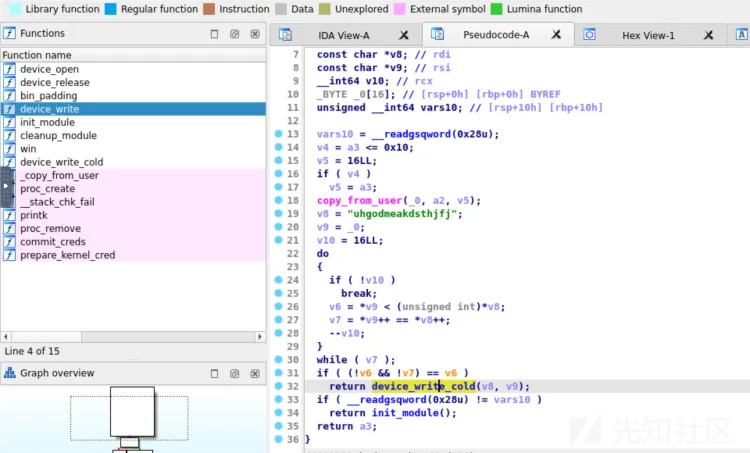Select init_module function row
The width and height of the screenshot is (750, 453).
pos(133,122)
